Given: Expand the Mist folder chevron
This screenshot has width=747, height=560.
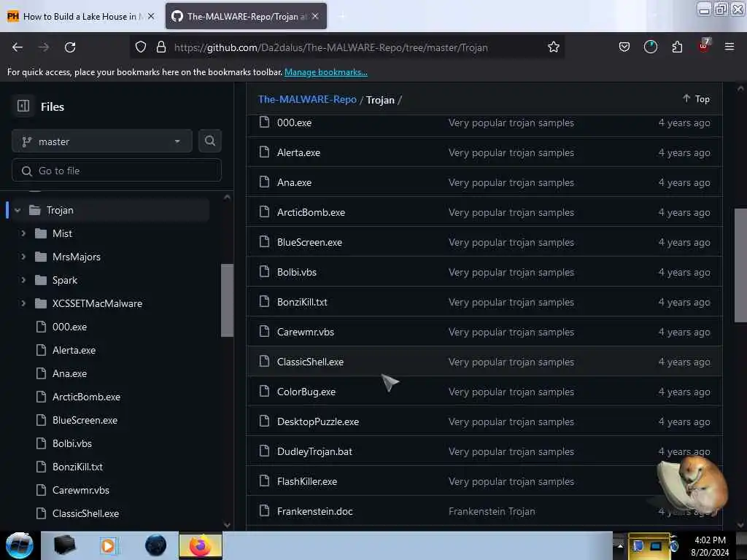Looking at the screenshot, I should [23, 233].
